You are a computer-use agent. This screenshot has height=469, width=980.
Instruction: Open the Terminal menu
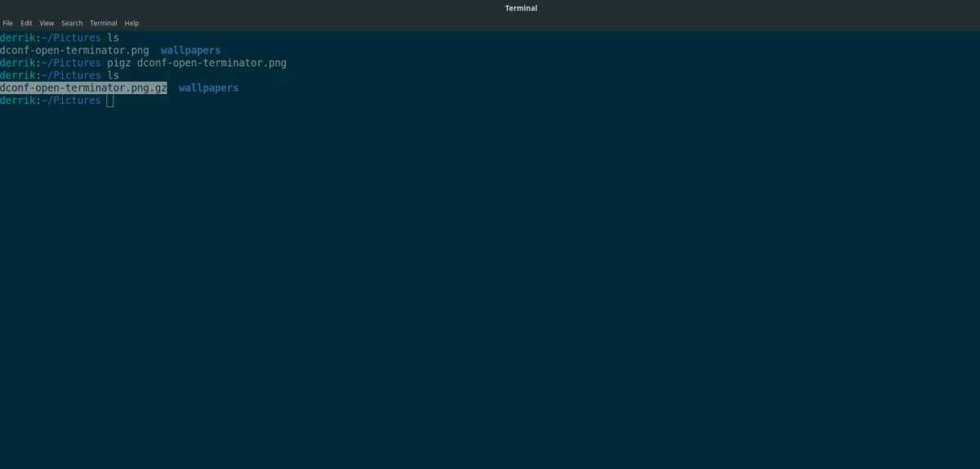(104, 23)
